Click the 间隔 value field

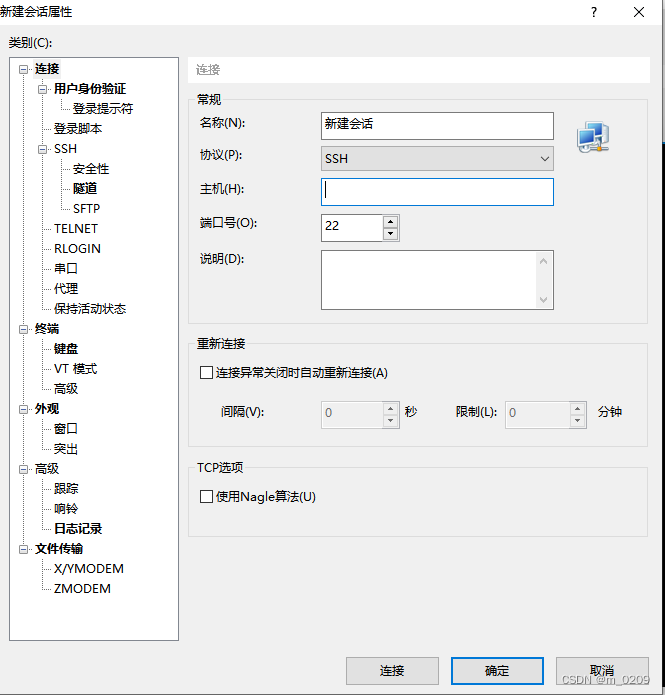352,415
